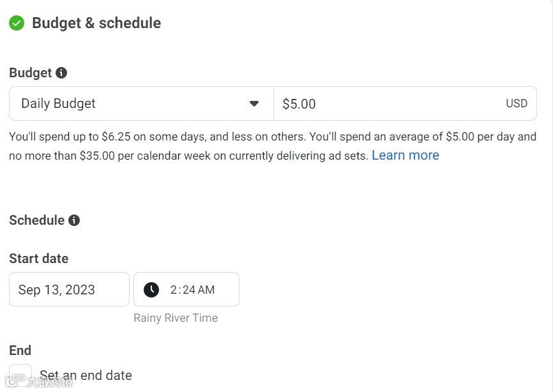This screenshot has height=392, width=553.
Task: Select the minutes value 24 in the start time
Action: point(188,290)
